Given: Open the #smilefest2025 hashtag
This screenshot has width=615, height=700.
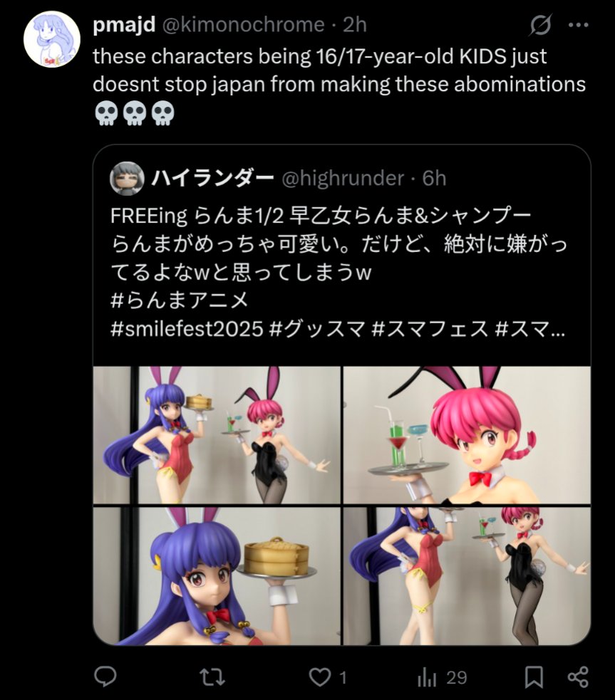Looking at the screenshot, I should point(187,329).
